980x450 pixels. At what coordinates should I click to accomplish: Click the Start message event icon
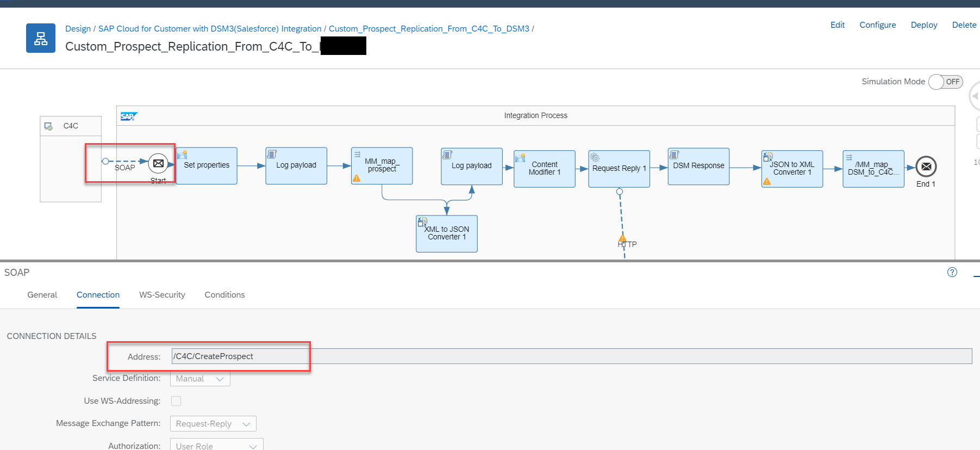158,163
